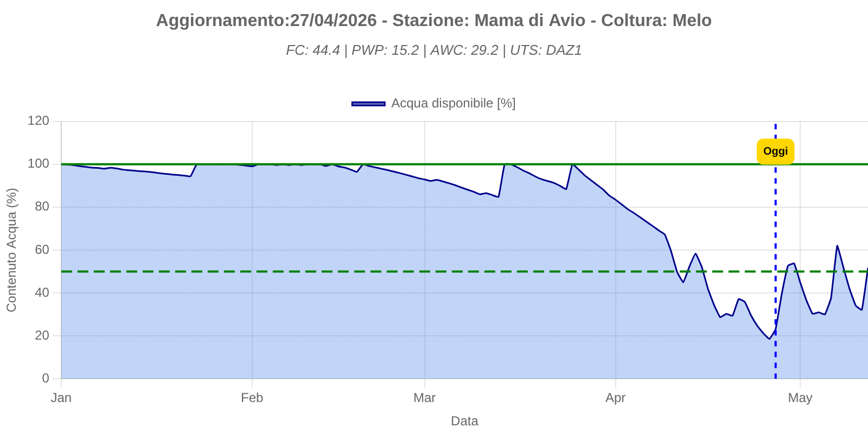This screenshot has height=434, width=868.
Task: Toggle the Acqua disponibile [%] legend label
Action: pos(453,103)
